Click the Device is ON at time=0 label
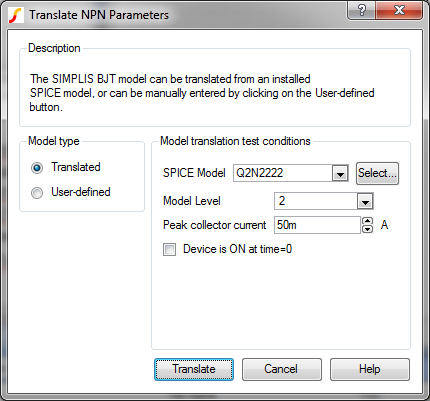Screen dimensions: 430x401 237,249
